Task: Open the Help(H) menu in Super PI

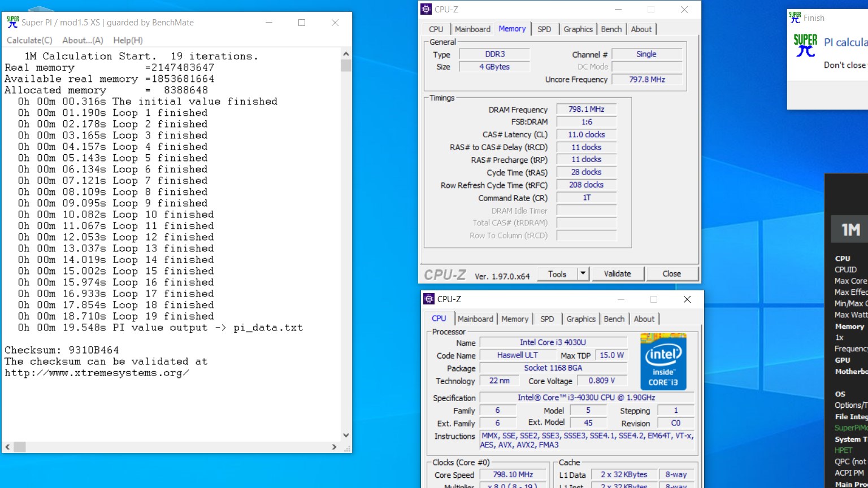Action: [128, 40]
